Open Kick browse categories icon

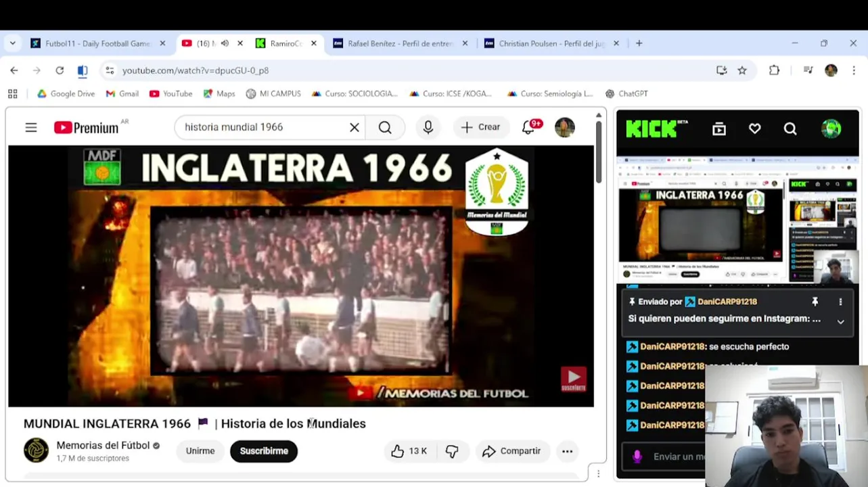[719, 129]
